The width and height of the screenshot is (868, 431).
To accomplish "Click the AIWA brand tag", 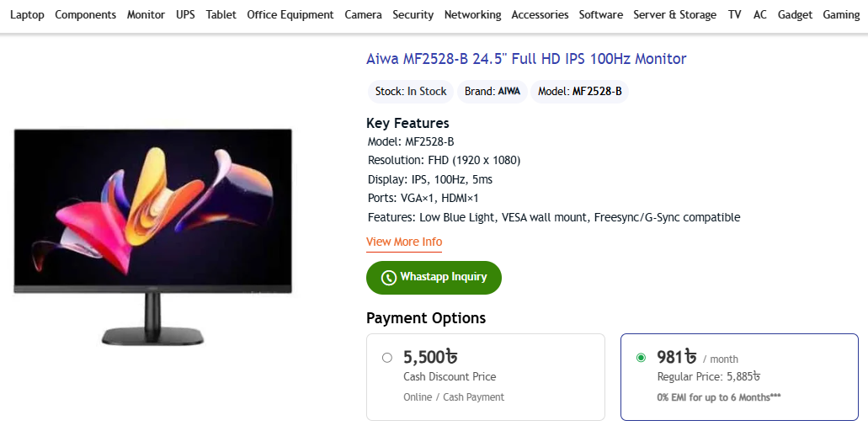I will pyautogui.click(x=493, y=92).
